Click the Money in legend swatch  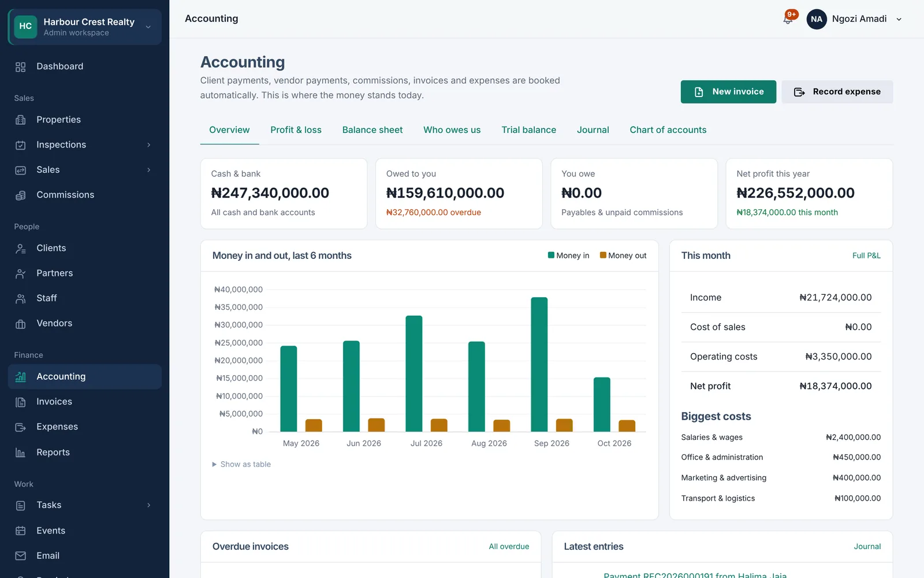551,255
